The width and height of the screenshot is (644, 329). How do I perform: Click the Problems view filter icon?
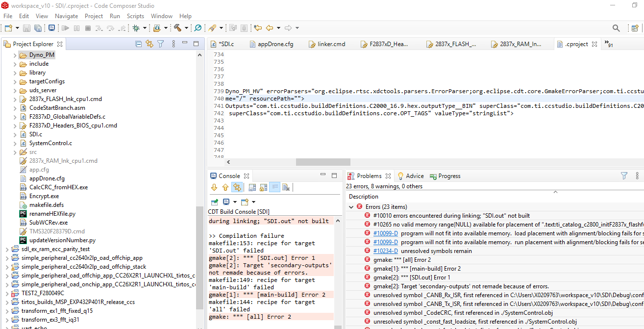click(624, 176)
